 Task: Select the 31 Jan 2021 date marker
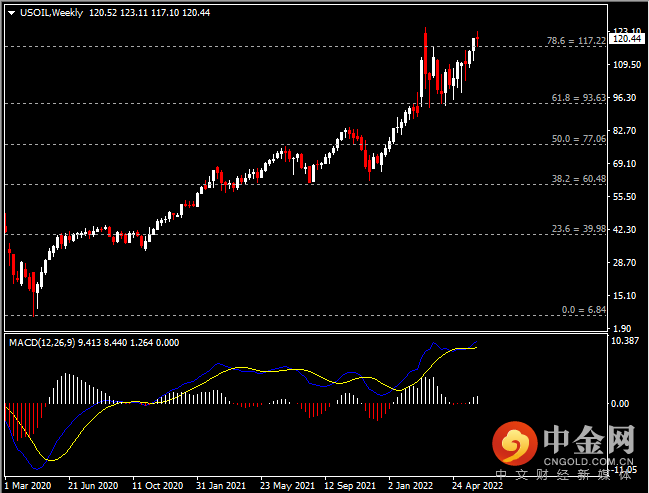tap(221, 486)
